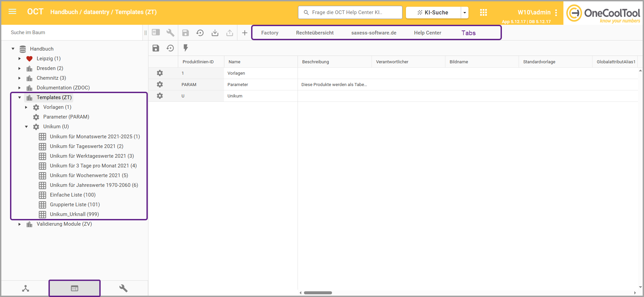644x297 pixels.
Task: Open the apps grid launcher
Action: (483, 12)
